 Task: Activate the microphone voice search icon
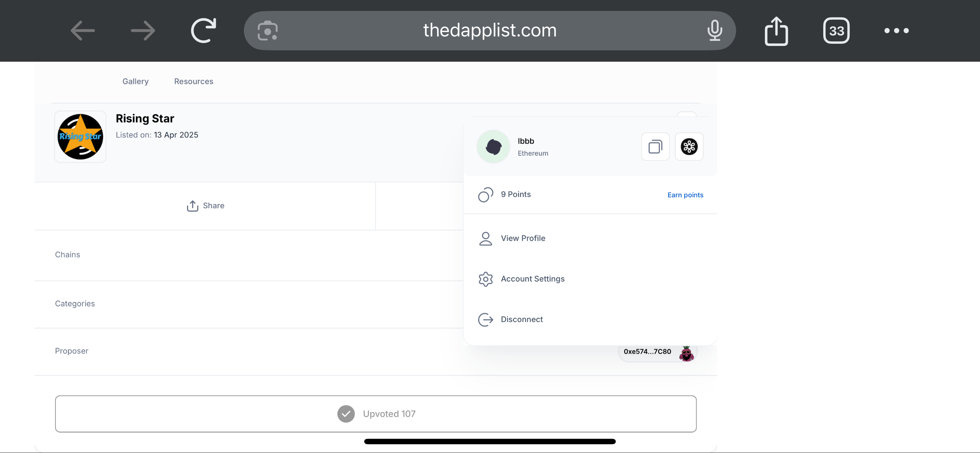[715, 30]
